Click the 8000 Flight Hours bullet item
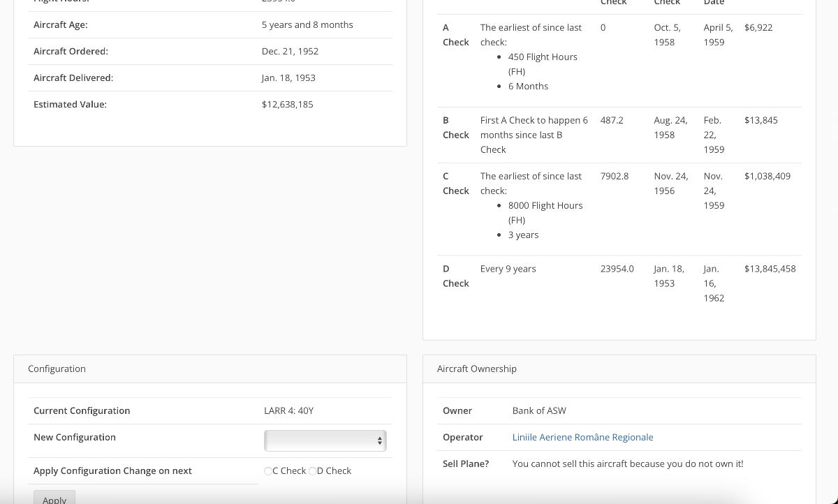 click(545, 206)
